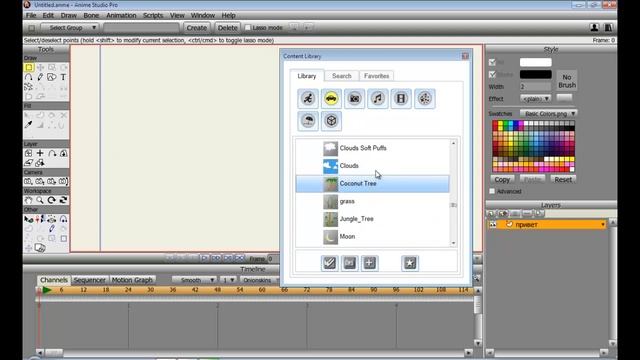Open Images category with camera icon

(x=354, y=98)
